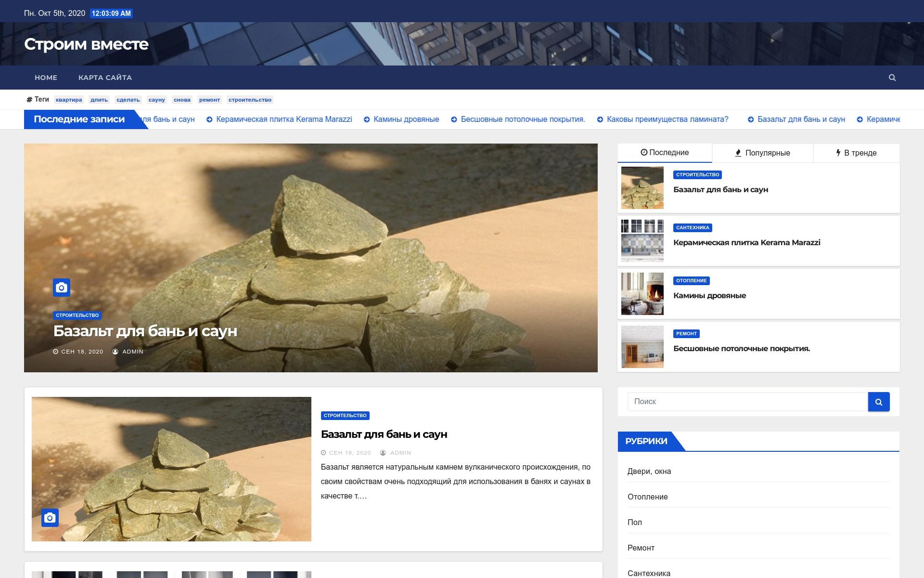Open the HOME menu item
This screenshot has height=578, width=924.
coord(46,78)
